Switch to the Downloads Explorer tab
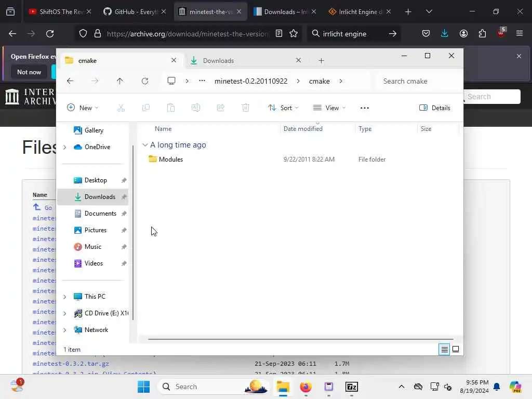Screen dimensions: 532x399 tap(246, 61)
